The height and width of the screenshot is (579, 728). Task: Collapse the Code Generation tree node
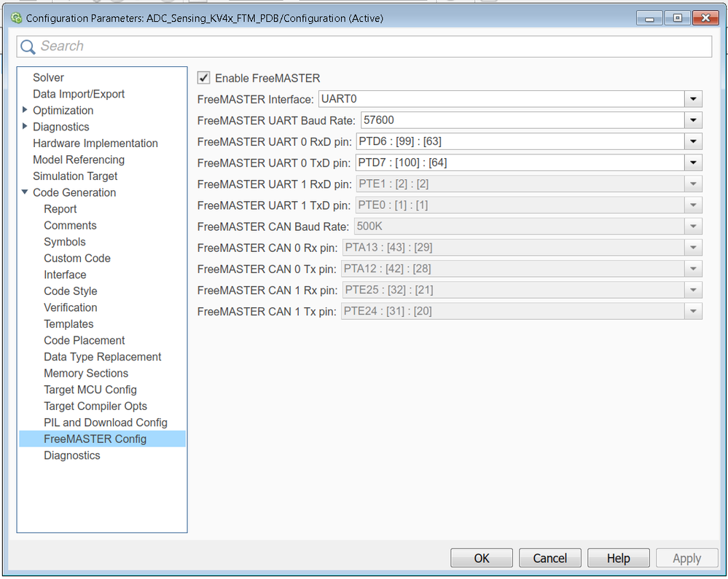26,192
